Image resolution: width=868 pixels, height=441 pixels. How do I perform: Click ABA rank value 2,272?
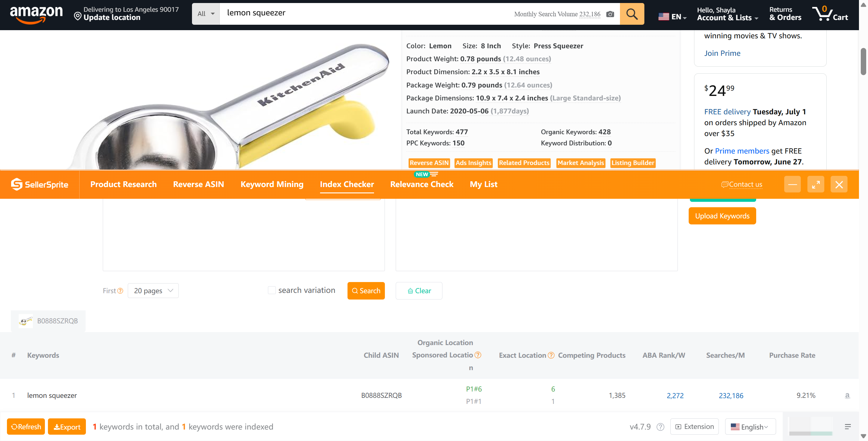click(675, 395)
